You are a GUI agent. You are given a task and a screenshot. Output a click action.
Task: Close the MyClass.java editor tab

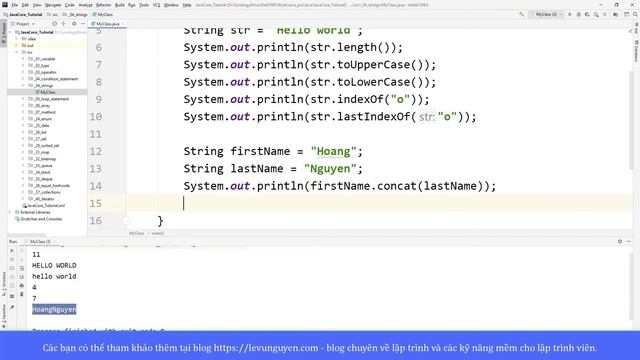click(123, 24)
